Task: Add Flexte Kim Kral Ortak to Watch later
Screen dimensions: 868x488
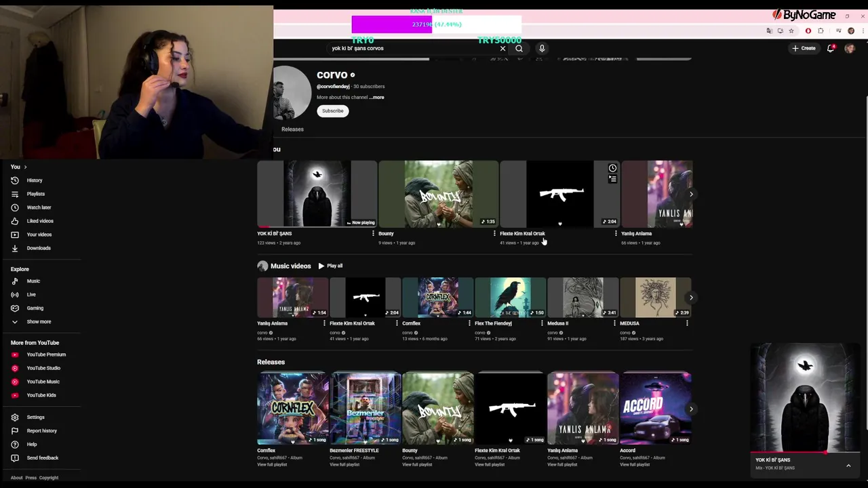Action: [612, 168]
